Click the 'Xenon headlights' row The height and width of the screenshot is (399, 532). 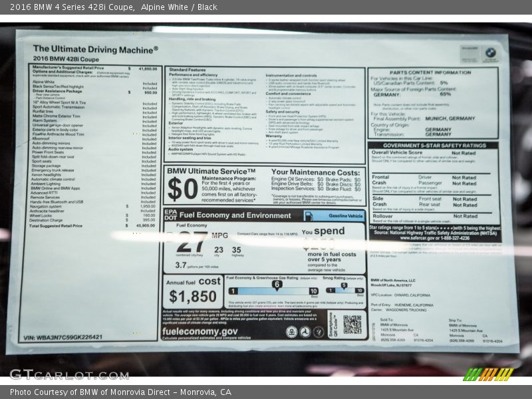click(x=93, y=175)
